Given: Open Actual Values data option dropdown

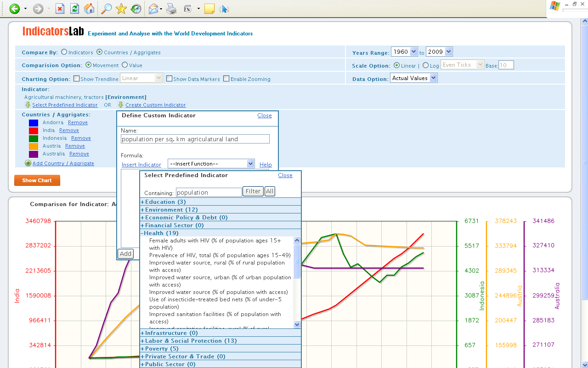Looking at the screenshot, I should [x=414, y=78].
